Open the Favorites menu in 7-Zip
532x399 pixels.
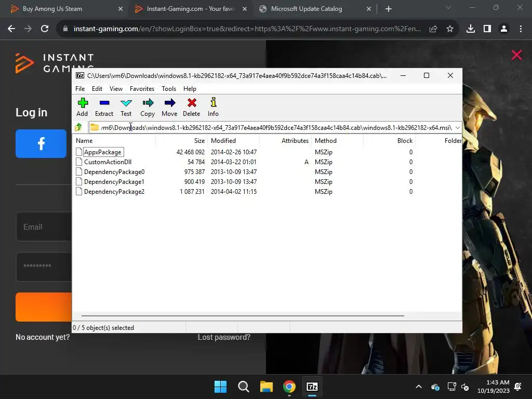(142, 88)
